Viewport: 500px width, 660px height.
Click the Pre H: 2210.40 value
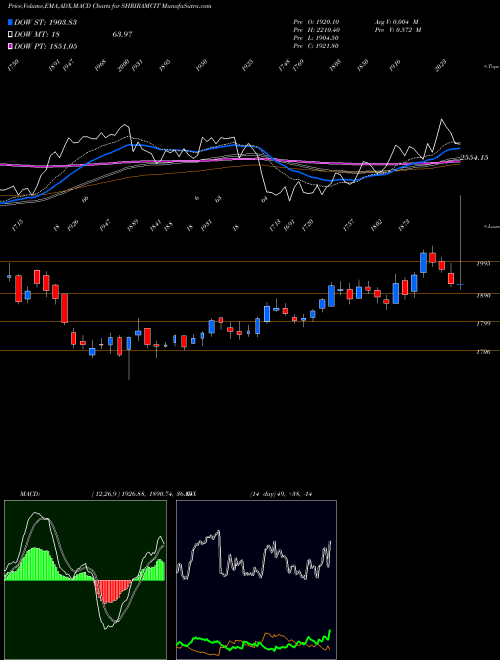pos(317,30)
